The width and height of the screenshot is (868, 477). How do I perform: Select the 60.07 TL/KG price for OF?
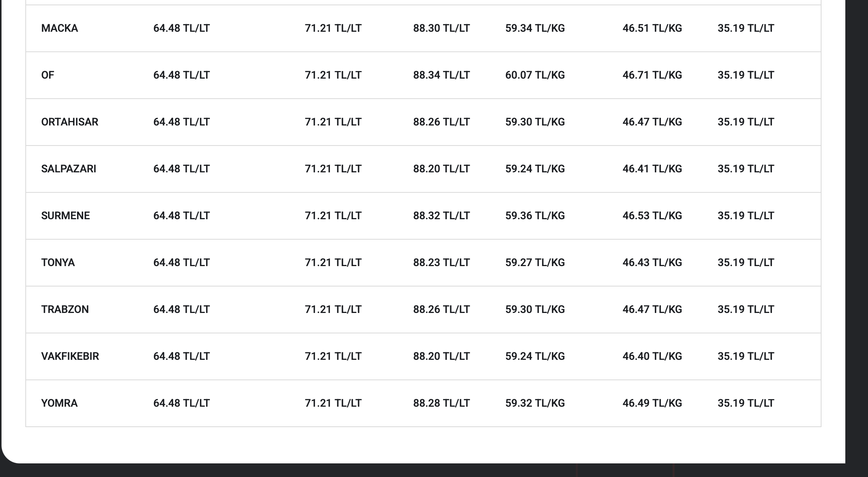point(535,75)
